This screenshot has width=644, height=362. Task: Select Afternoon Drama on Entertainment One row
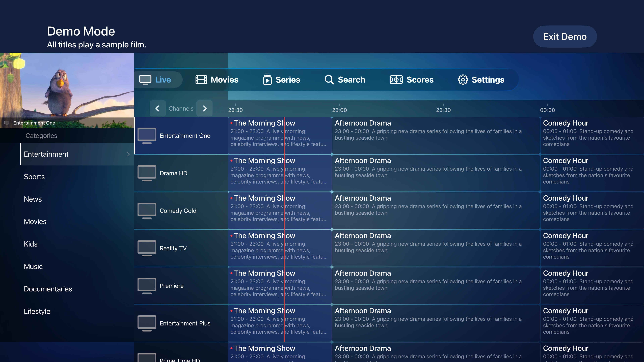(x=436, y=136)
